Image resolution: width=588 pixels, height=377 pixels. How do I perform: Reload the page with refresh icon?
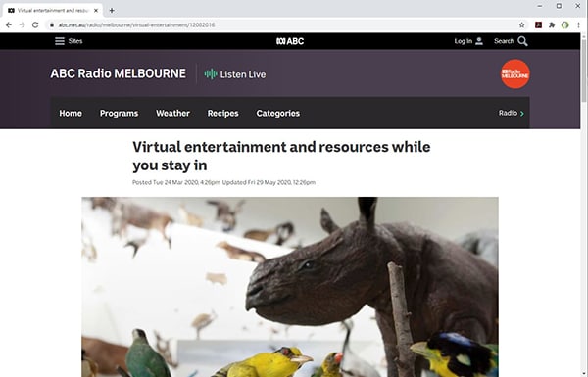click(35, 24)
